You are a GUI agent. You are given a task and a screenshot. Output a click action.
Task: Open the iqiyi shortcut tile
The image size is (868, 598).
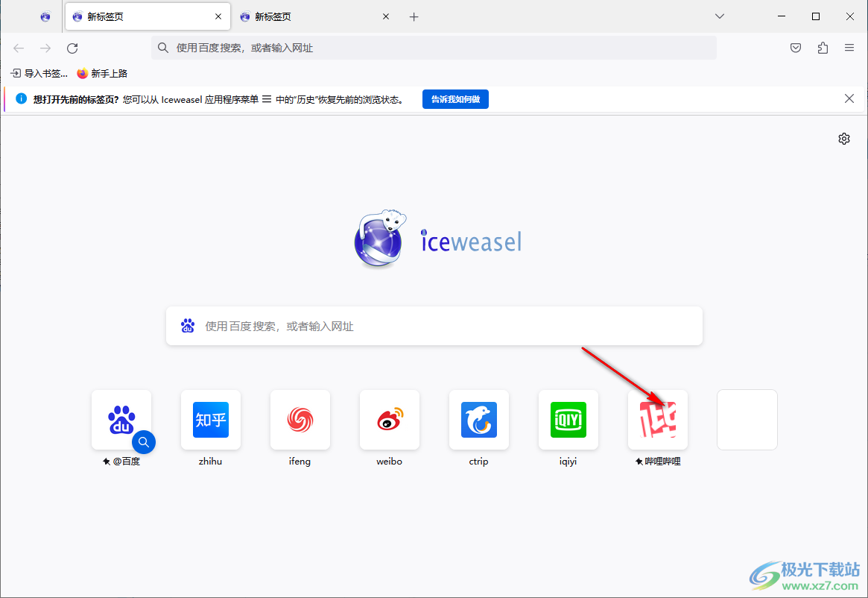[568, 420]
